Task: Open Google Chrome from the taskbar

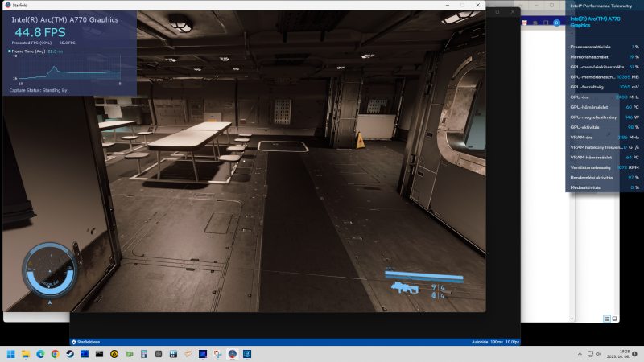Action: click(55, 354)
